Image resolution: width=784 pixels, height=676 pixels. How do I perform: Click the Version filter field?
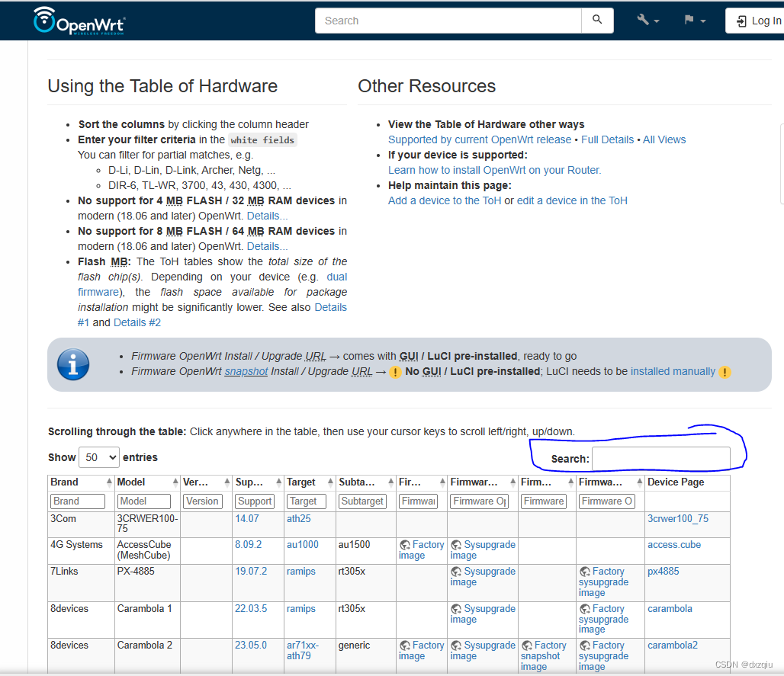[202, 501]
